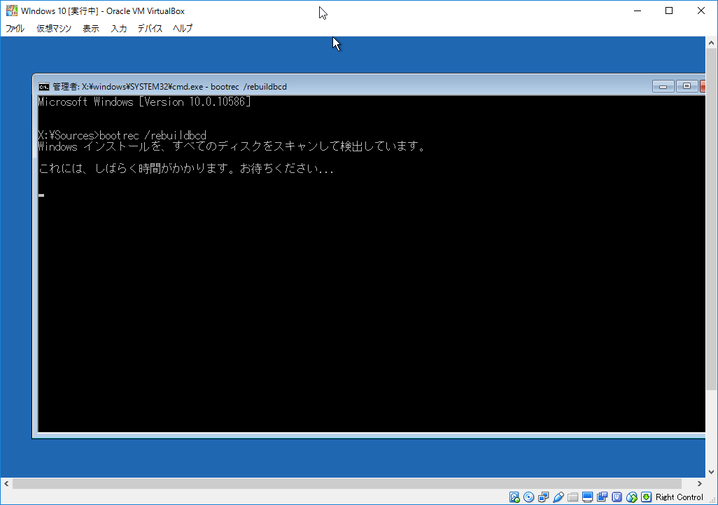Click the hard disk activity status icon
The width and height of the screenshot is (718, 505).
coord(514,497)
